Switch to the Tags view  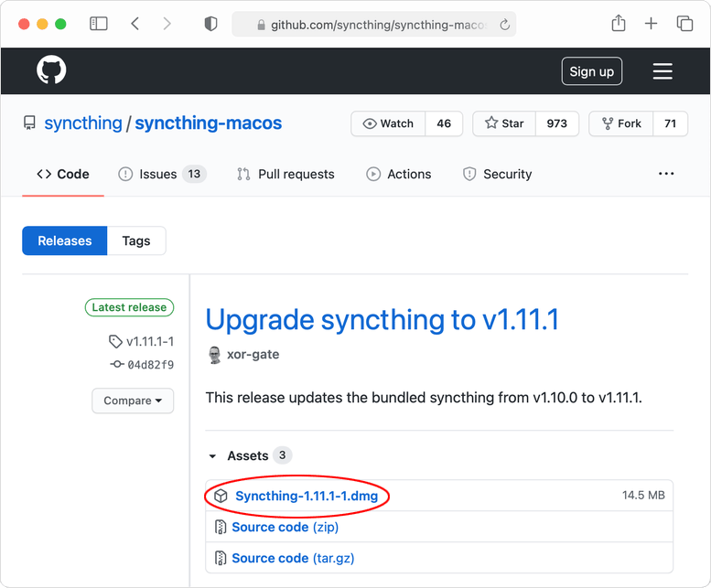coord(136,241)
